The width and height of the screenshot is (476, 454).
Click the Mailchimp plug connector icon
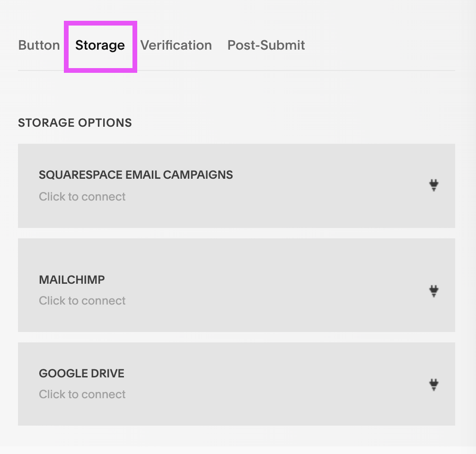pos(434,290)
